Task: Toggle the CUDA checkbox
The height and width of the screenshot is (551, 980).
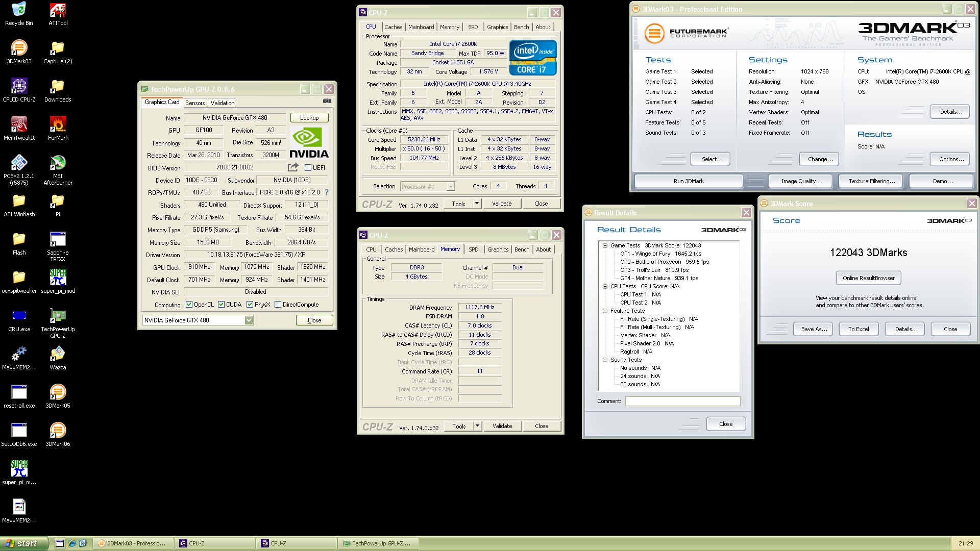Action: (221, 305)
